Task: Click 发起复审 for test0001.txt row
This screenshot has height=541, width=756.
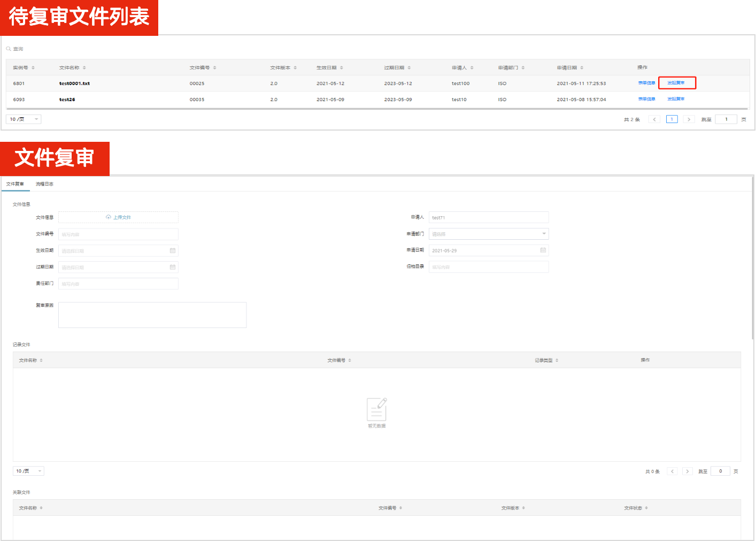Action: tap(676, 83)
